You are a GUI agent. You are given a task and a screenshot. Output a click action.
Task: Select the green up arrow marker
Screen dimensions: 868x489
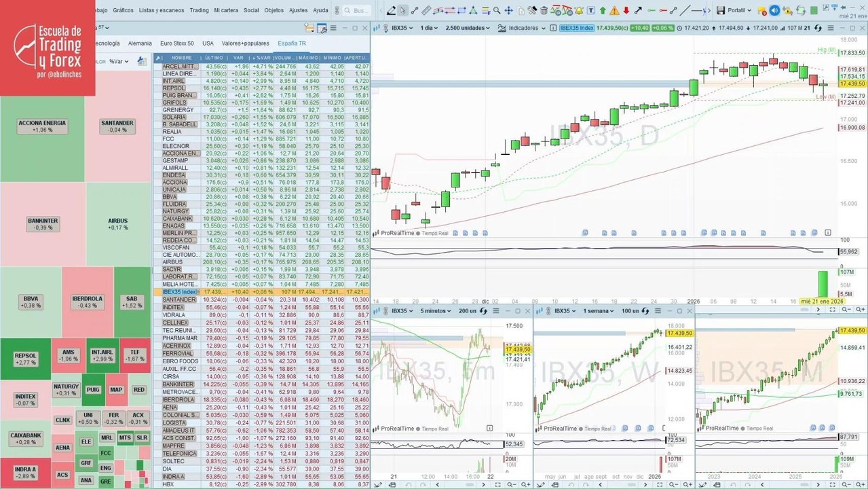pos(603,10)
